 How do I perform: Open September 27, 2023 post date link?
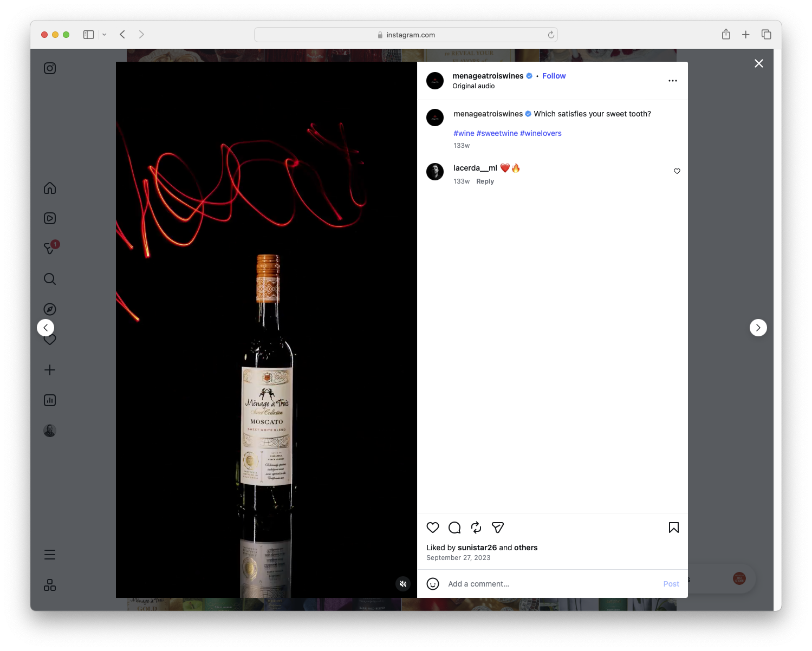[x=458, y=558]
